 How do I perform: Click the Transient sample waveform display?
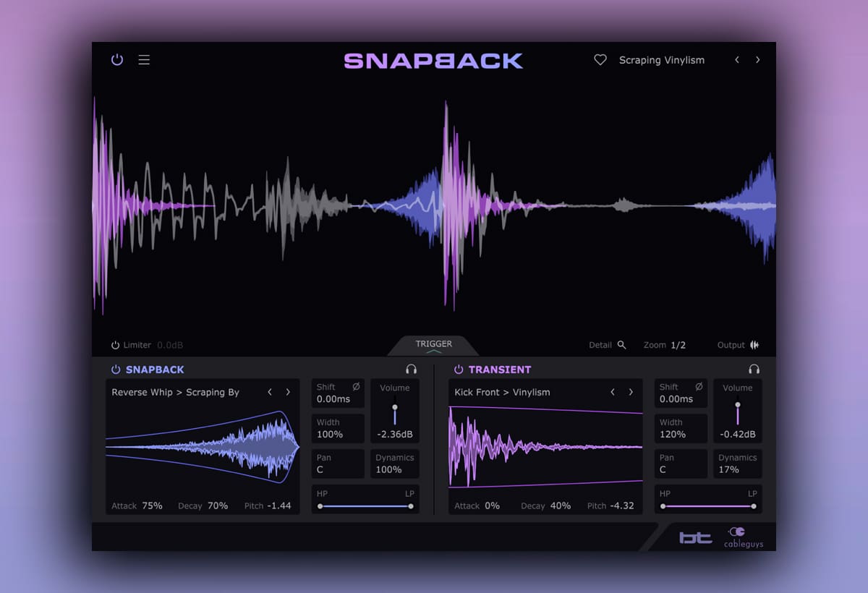tap(545, 447)
